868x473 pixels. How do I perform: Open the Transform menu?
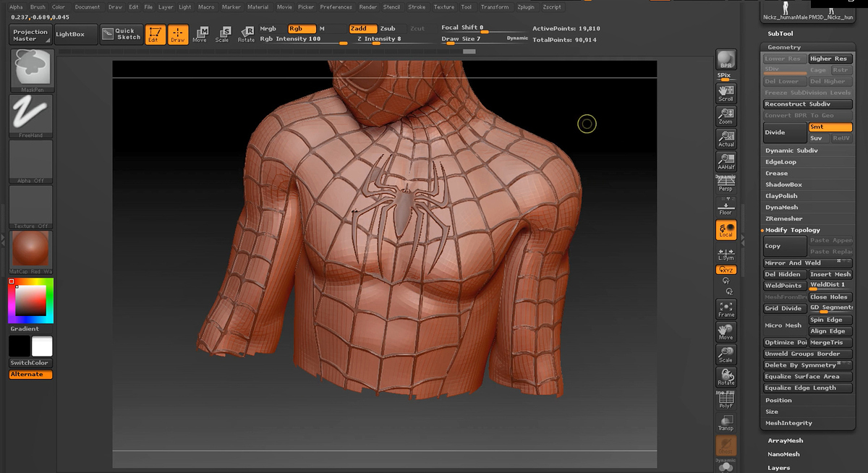tap(495, 7)
